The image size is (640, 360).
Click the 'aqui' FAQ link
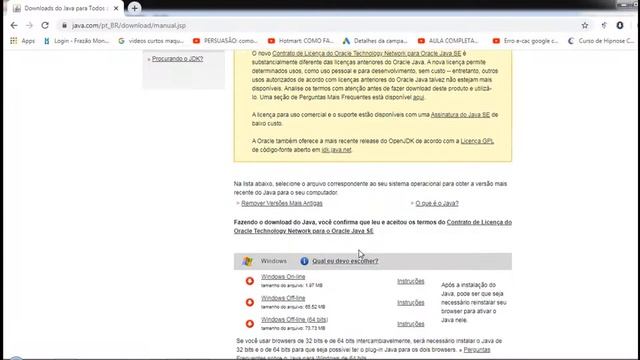[418, 98]
